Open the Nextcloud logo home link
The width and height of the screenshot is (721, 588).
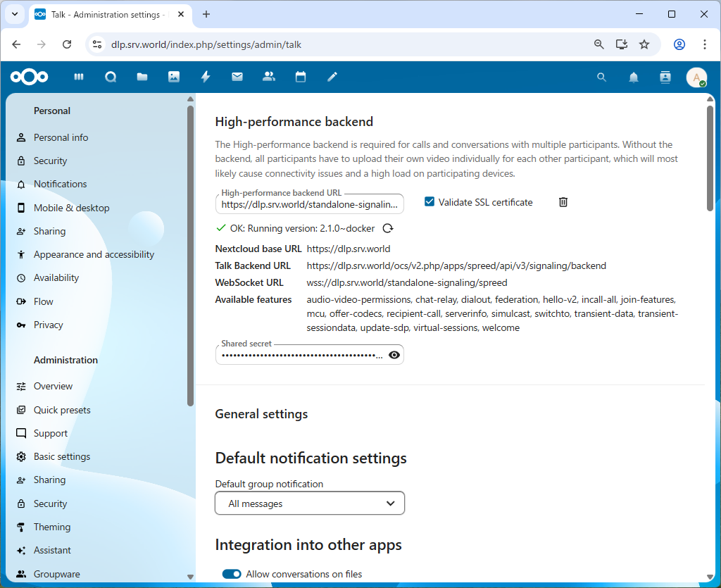pos(30,77)
